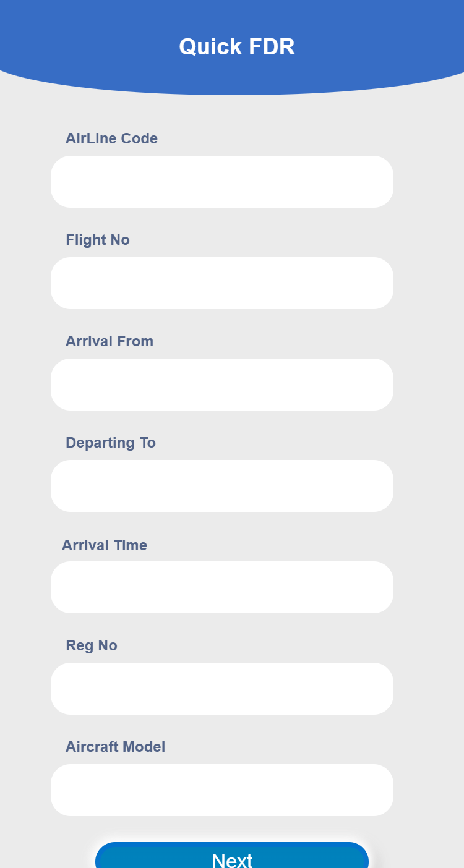Image resolution: width=464 pixels, height=868 pixels.
Task: Click the Arrival From label text
Action: pos(110,341)
